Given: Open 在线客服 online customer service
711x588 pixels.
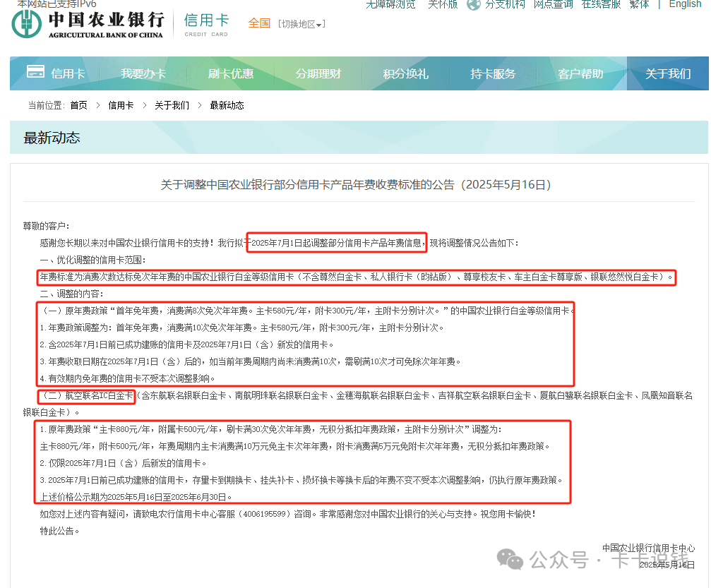Looking at the screenshot, I should click(x=600, y=4).
